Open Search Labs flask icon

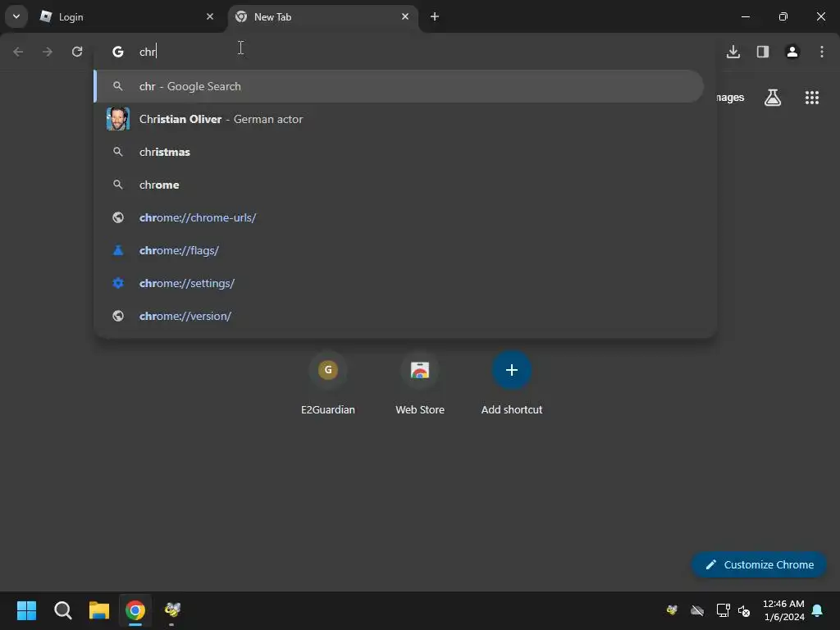[773, 98]
